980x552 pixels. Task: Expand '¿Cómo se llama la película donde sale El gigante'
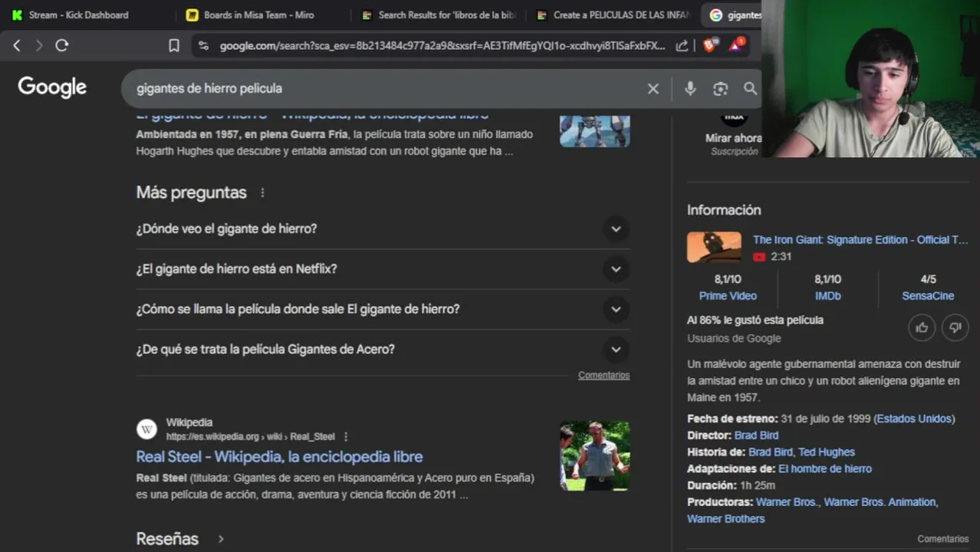pos(383,309)
